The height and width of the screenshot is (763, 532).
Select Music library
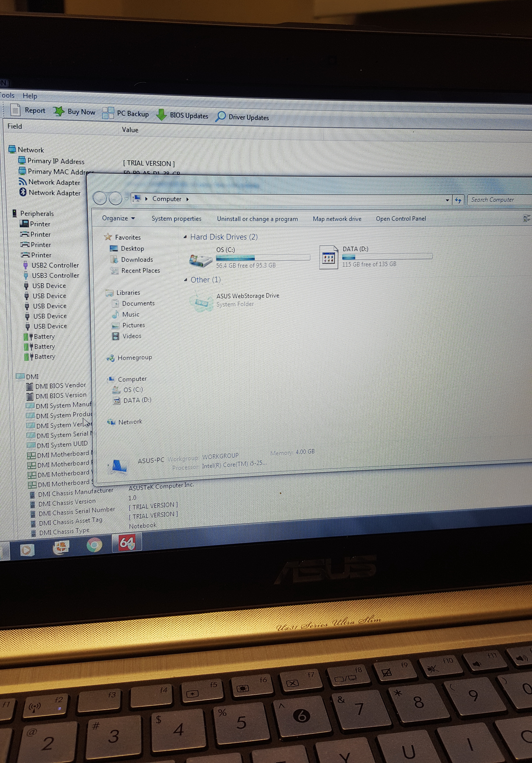coord(131,314)
